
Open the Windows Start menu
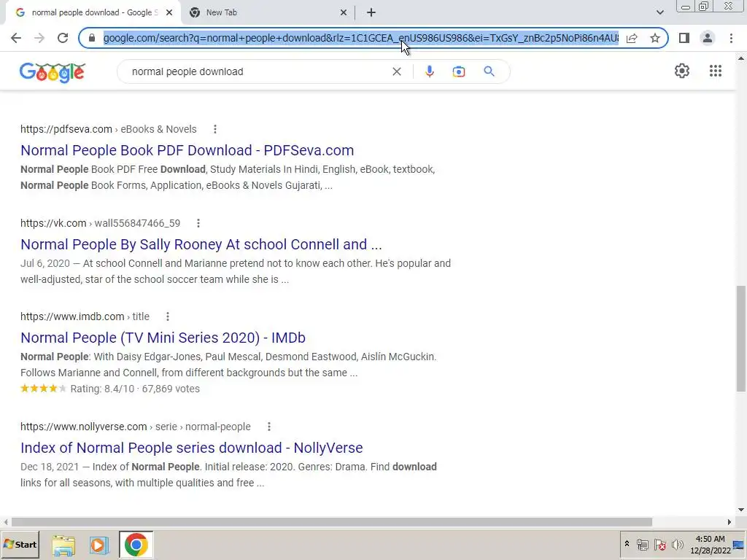coord(20,544)
